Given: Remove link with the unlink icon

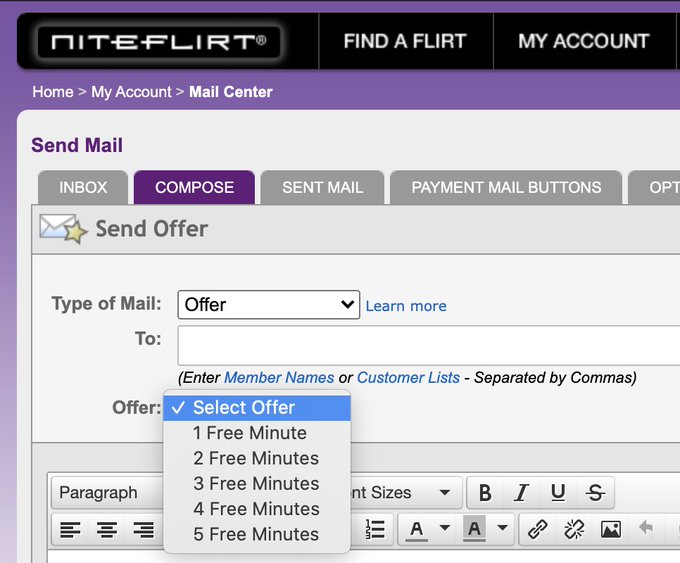Looking at the screenshot, I should [574, 530].
